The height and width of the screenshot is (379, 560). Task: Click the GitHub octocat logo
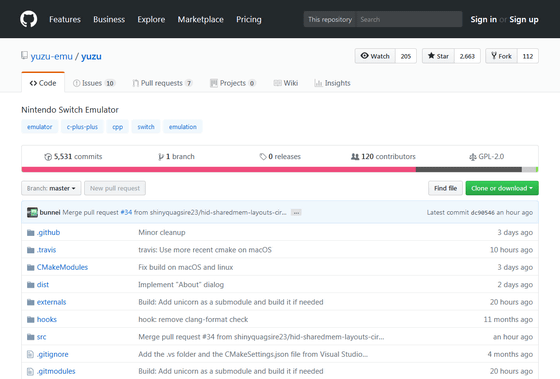29,19
